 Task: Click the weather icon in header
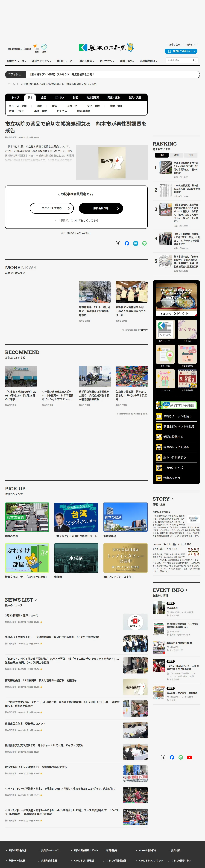pos(37,47)
